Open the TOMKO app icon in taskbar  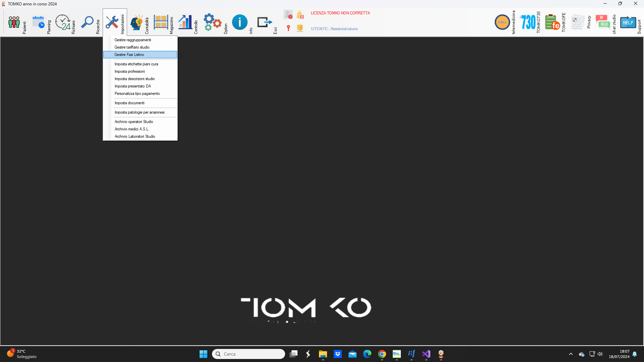pos(441,354)
